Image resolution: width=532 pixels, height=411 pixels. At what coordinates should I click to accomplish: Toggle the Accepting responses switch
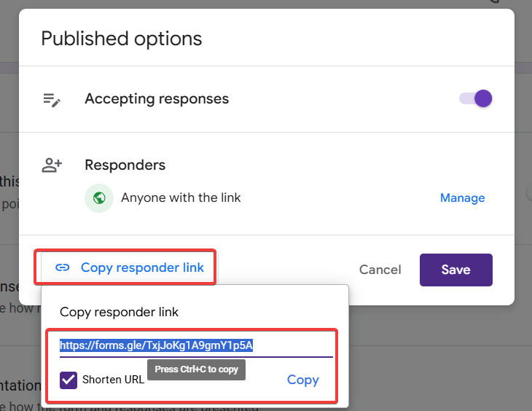[x=477, y=98]
